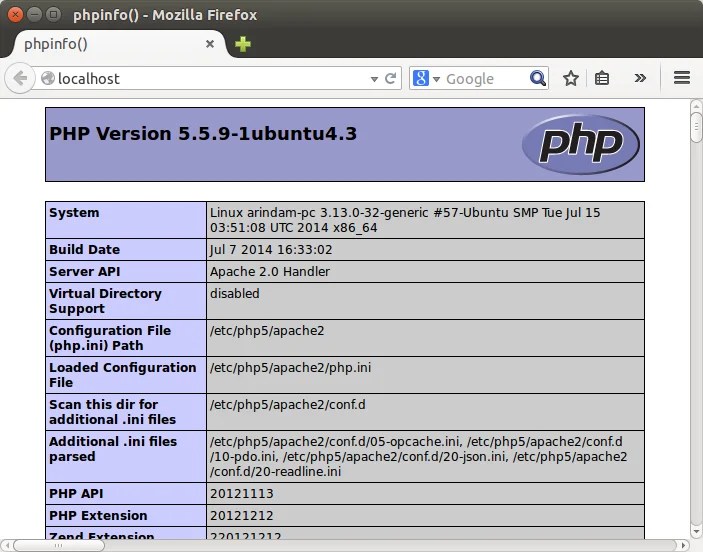
Task: Bookmark this page with the star icon
Action: point(571,78)
